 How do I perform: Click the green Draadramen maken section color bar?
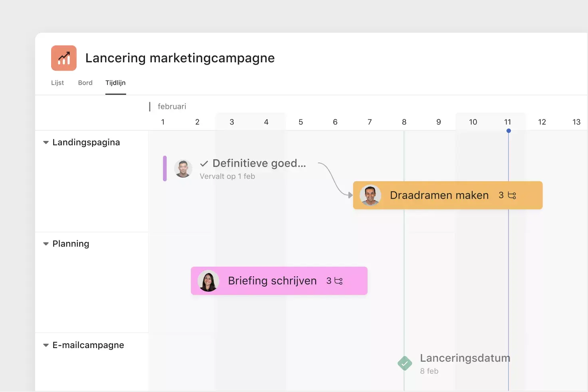pyautogui.click(x=165, y=169)
